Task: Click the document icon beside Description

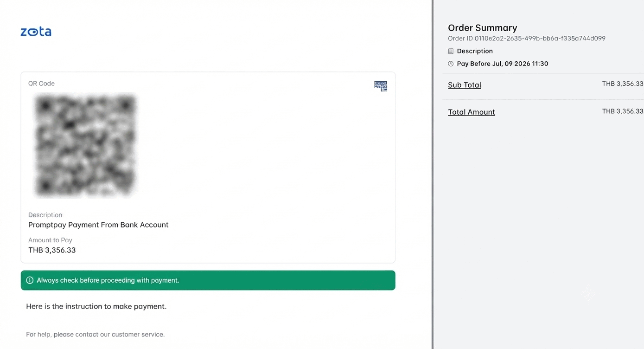Action: click(451, 51)
